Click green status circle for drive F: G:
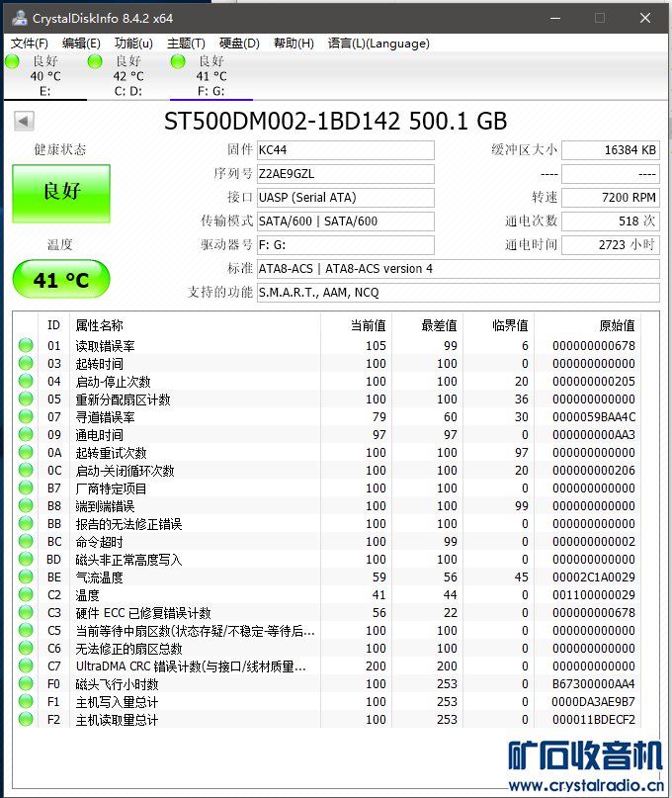Screen dimensions: 672x798 click(x=178, y=61)
